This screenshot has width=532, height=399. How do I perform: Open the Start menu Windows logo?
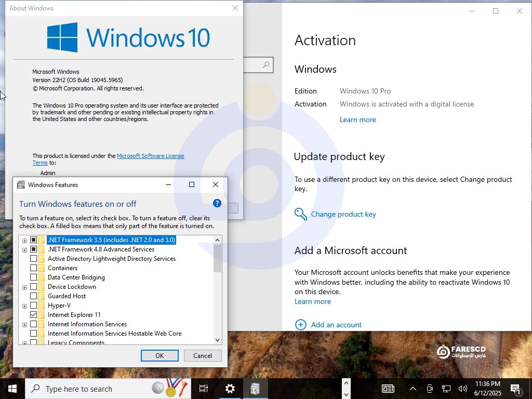(12, 389)
